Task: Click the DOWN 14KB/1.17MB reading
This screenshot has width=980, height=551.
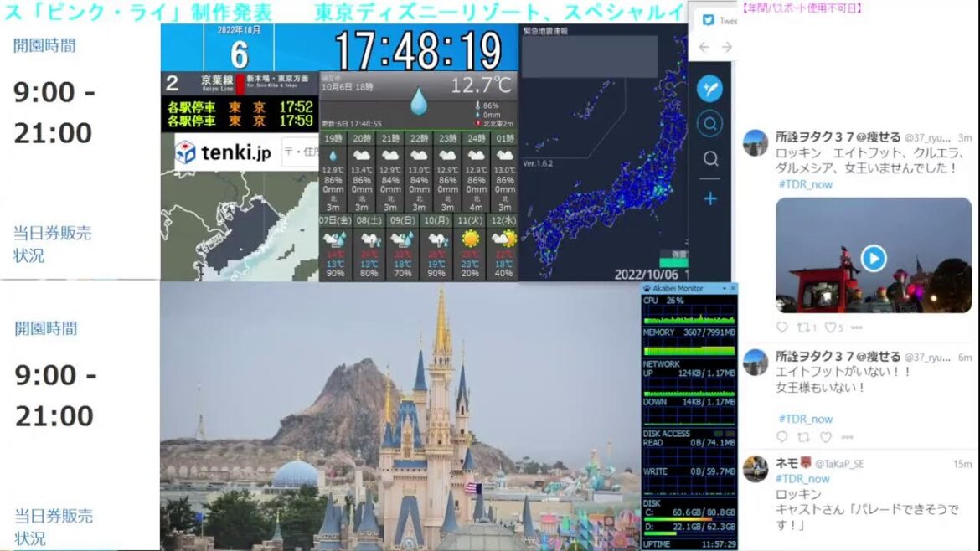Action: point(689,402)
